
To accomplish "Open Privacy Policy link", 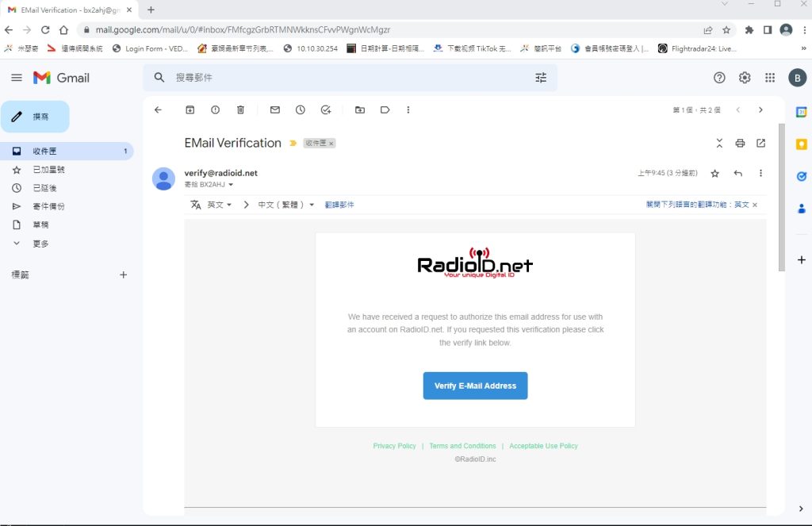I will point(394,446).
